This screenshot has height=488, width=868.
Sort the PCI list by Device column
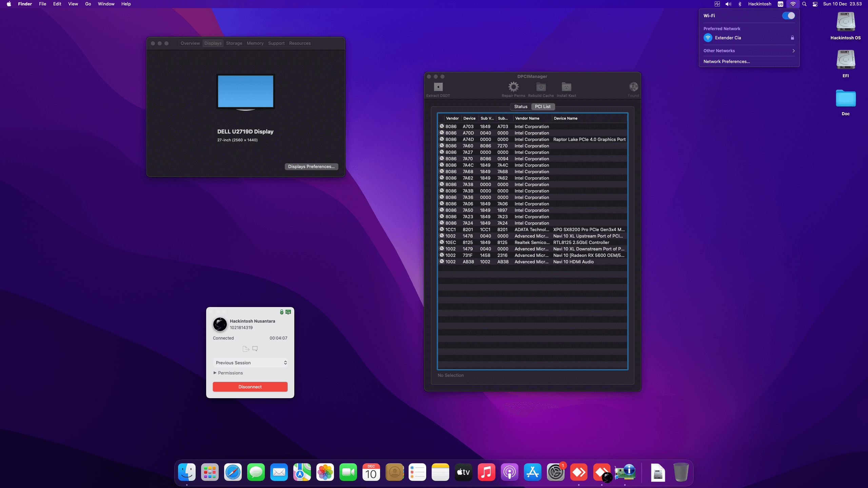(x=470, y=118)
